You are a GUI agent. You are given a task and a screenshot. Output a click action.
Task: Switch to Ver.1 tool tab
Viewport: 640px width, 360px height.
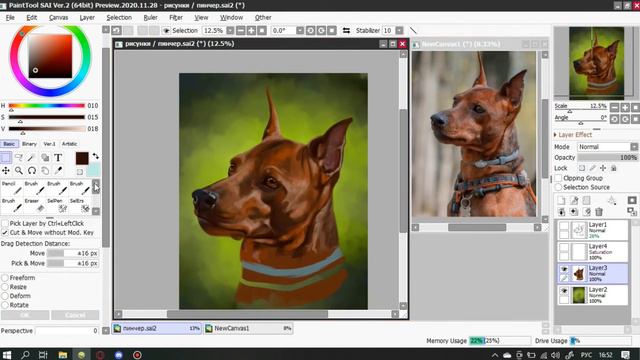49,144
